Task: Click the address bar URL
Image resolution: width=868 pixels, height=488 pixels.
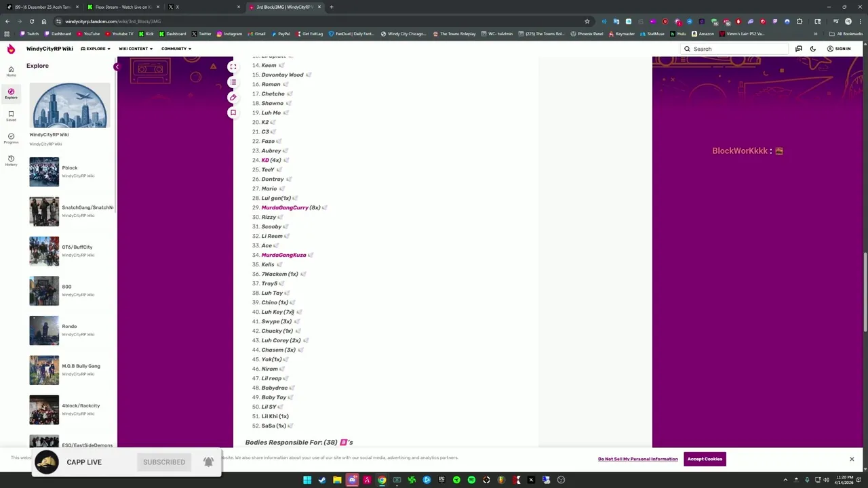Action: (x=113, y=21)
